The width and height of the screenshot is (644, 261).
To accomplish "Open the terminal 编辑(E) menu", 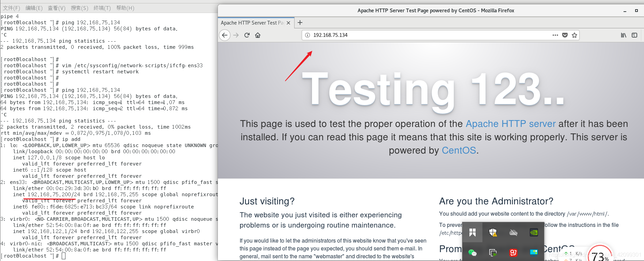I will 34,8.
